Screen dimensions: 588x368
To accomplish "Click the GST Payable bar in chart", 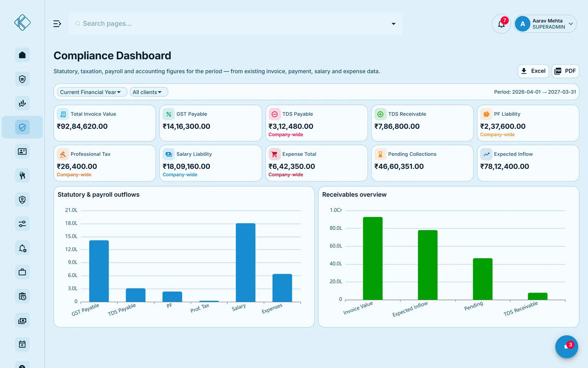I will click(x=99, y=271).
